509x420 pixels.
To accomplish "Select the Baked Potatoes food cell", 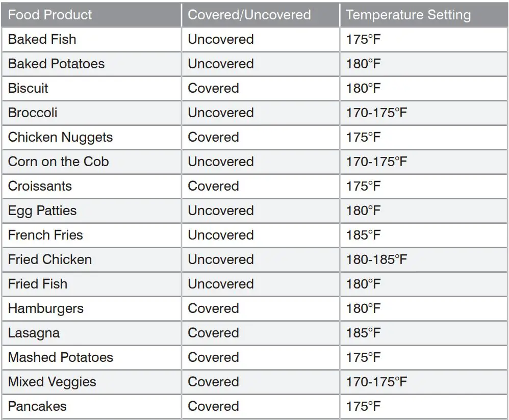I will (x=56, y=64).
